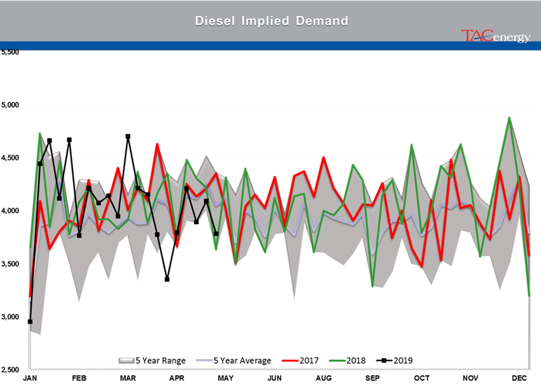Click the OCT x-axis label

click(422, 378)
